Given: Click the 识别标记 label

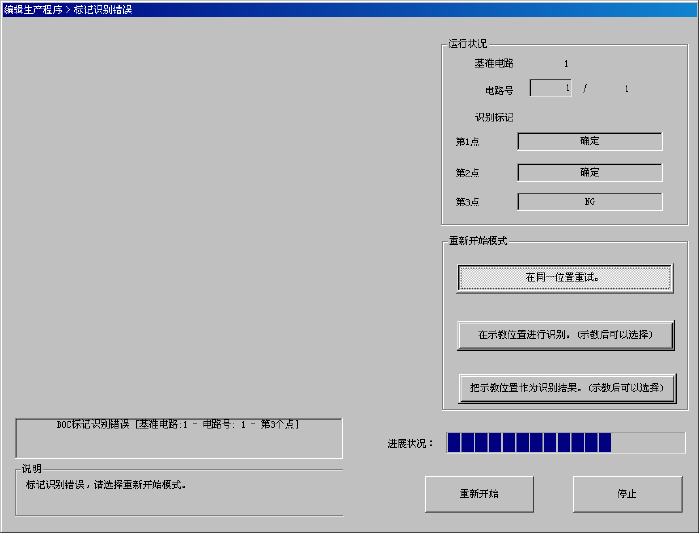Looking at the screenshot, I should pyautogui.click(x=493, y=118).
